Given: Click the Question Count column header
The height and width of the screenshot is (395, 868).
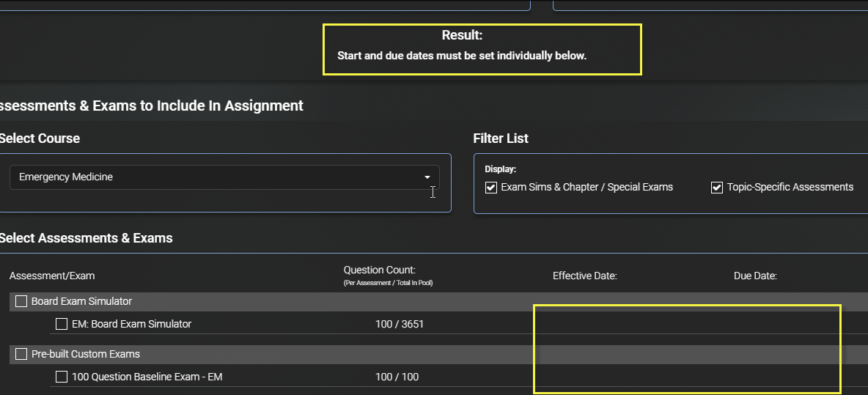Looking at the screenshot, I should [x=379, y=270].
